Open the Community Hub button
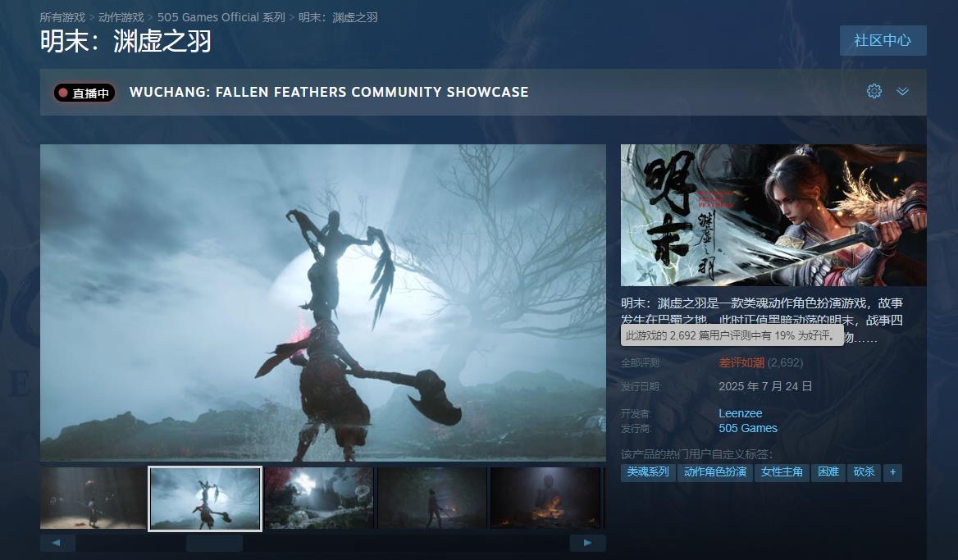 click(883, 40)
